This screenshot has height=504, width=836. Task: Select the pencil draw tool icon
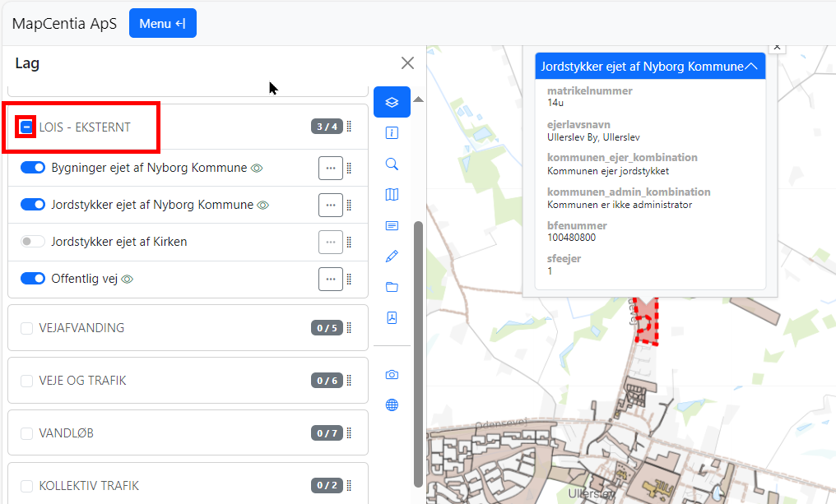coord(392,257)
